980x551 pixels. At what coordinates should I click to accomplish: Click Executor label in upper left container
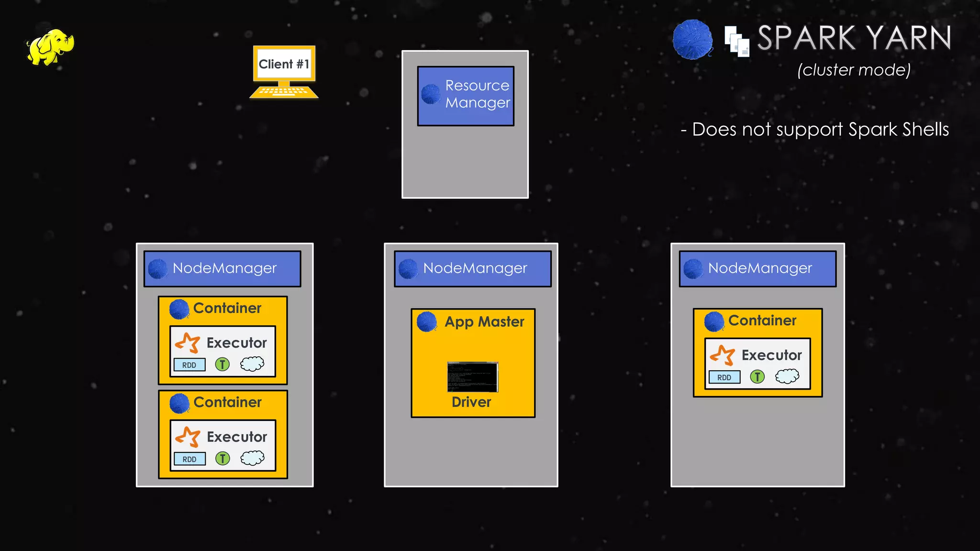pyautogui.click(x=237, y=343)
